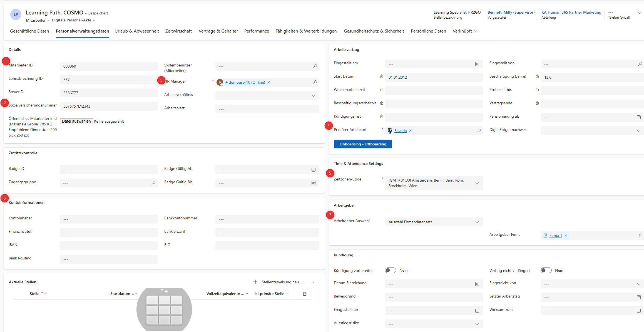Image resolution: width=644 pixels, height=332 pixels.
Task: Click the search icon in Systembenutzer field
Action: [x=315, y=66]
